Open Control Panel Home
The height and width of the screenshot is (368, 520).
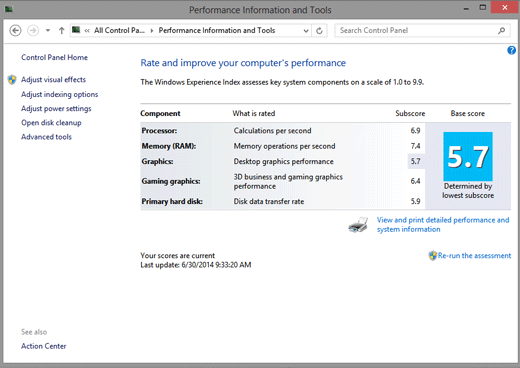[x=54, y=57]
